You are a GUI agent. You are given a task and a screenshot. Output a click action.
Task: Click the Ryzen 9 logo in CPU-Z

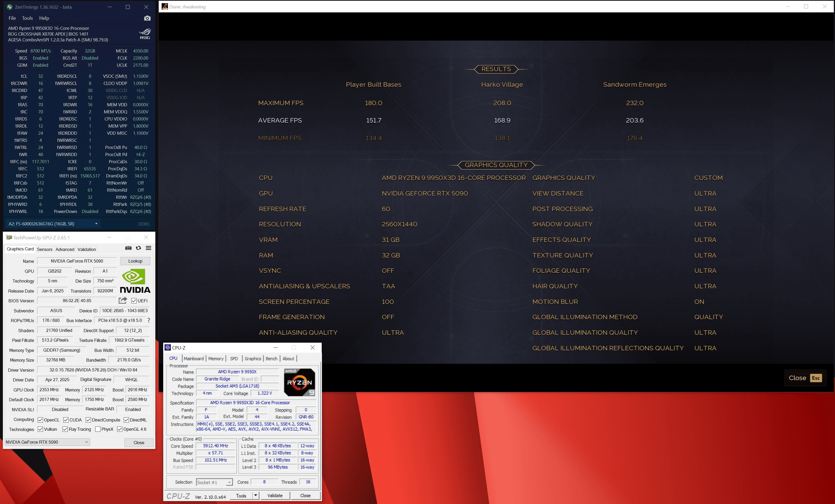[300, 382]
